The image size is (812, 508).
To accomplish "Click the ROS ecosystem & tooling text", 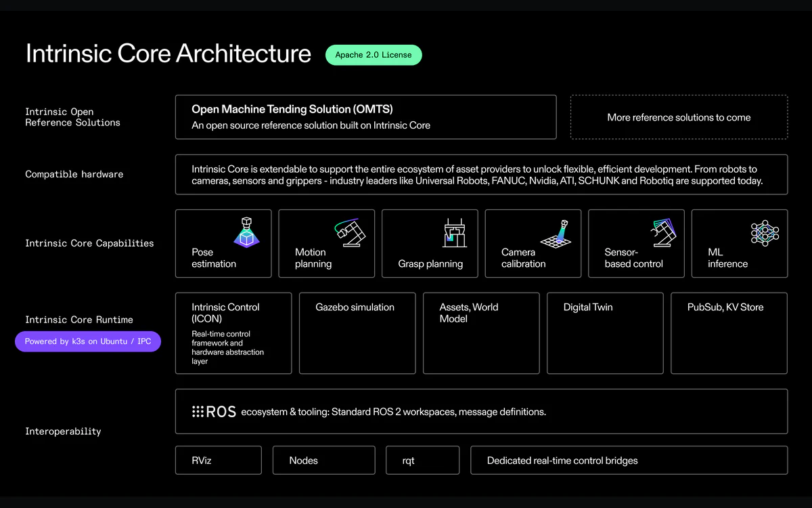I will point(393,412).
